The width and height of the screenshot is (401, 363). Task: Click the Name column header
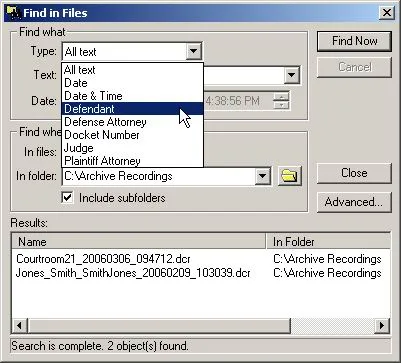tap(139, 242)
